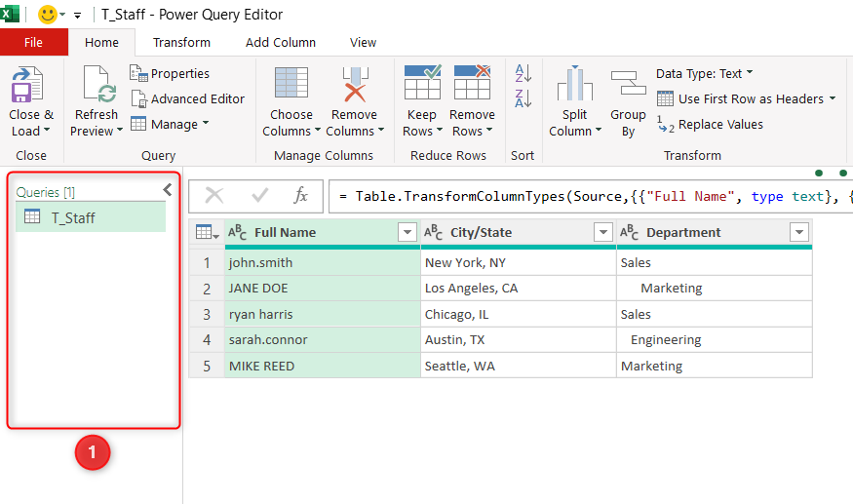
Task: Click the Excel application icon
Action: (x=9, y=14)
